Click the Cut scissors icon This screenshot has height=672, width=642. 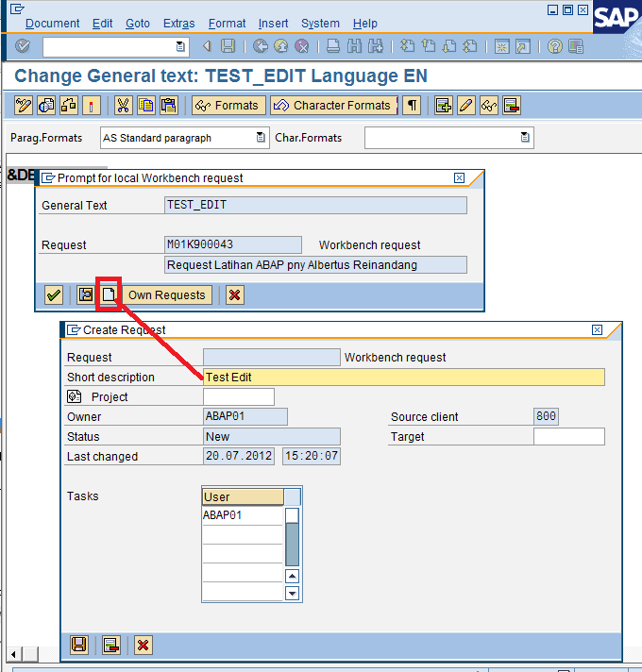point(124,106)
